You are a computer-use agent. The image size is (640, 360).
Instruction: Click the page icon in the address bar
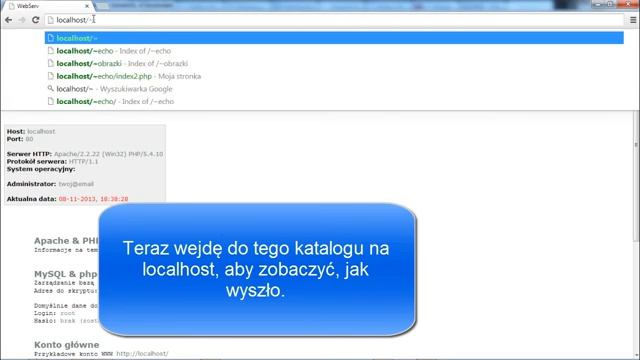coord(51,20)
